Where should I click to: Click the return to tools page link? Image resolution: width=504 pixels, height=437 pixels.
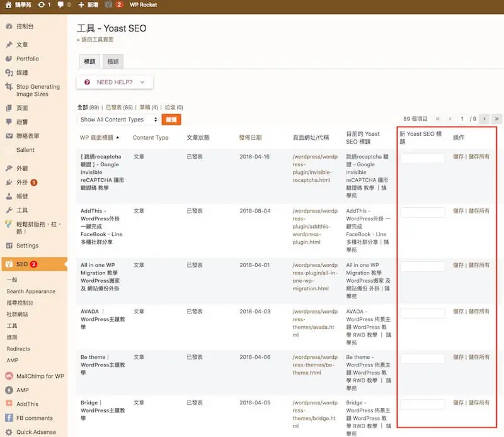tap(97, 40)
